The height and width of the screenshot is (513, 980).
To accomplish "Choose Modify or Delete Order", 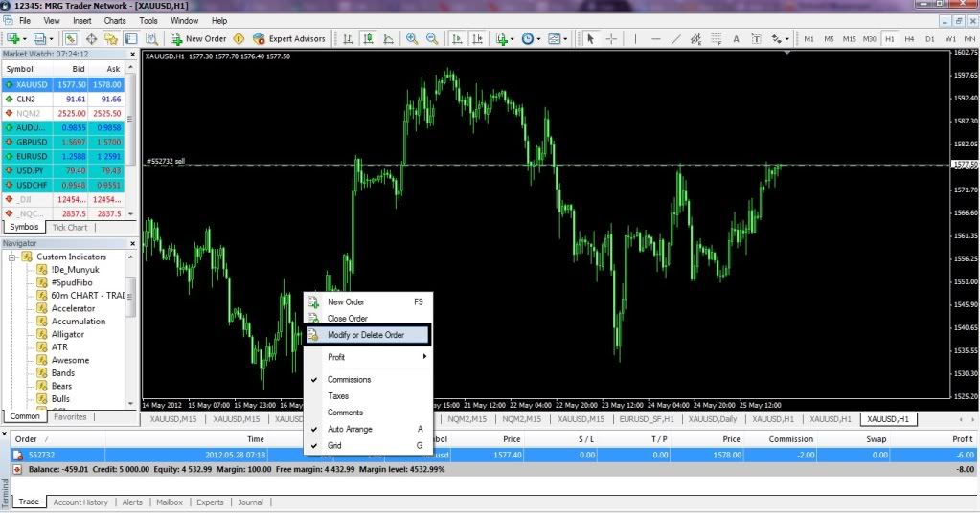I will tap(368, 335).
